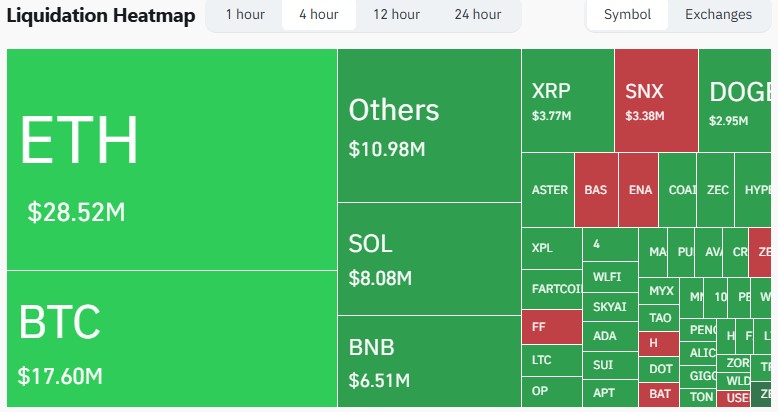This screenshot has width=778, height=412.
Task: Show the 24 hour liquidation data
Action: coord(477,15)
